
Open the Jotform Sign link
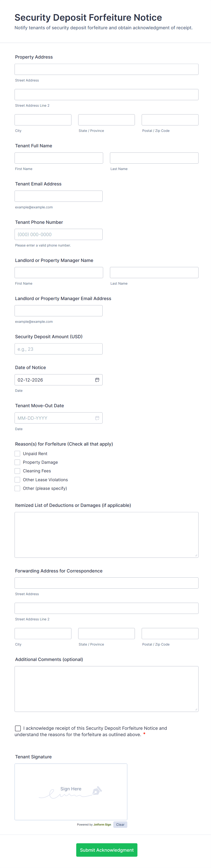click(x=102, y=825)
